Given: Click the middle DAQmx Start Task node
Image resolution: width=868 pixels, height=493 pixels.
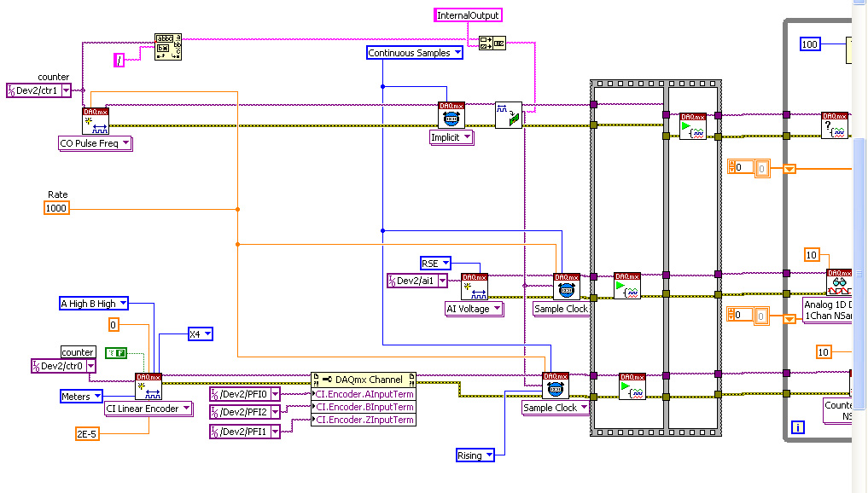Looking at the screenshot, I should pos(627,286).
